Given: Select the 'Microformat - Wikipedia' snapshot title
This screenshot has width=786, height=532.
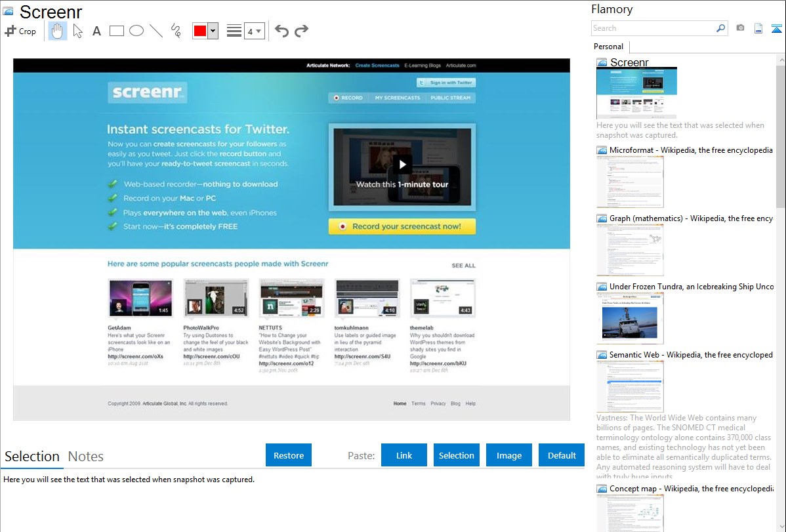Looking at the screenshot, I should click(x=691, y=150).
